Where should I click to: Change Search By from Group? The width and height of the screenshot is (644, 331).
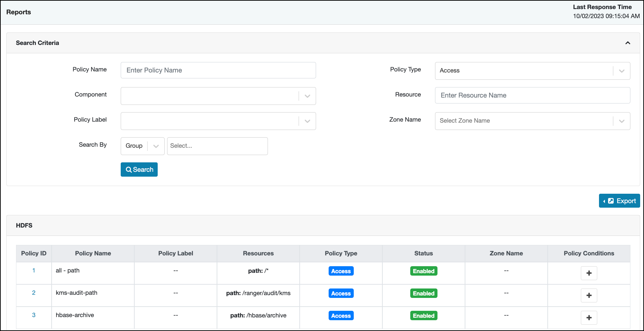(x=142, y=146)
